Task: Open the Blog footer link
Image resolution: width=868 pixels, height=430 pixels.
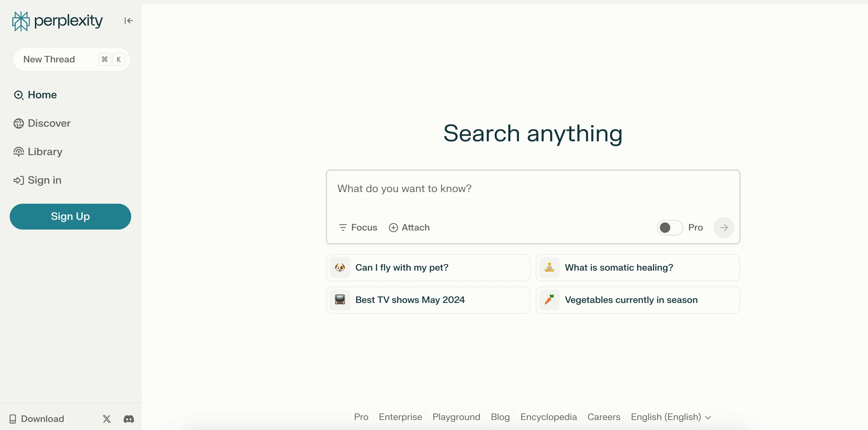Action: 500,417
